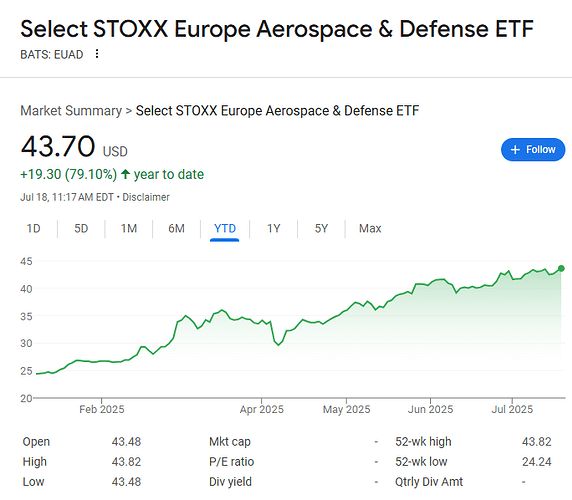Click the green up arrow next to year to date
This screenshot has width=572, height=500.
coord(125,174)
